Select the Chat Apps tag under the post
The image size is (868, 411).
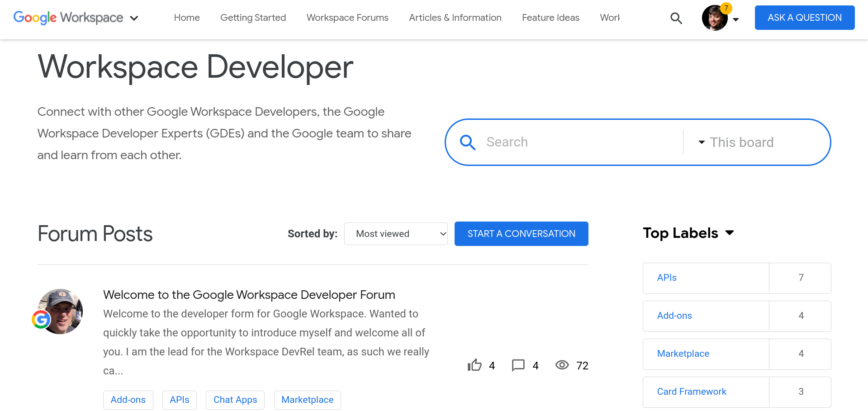click(235, 400)
